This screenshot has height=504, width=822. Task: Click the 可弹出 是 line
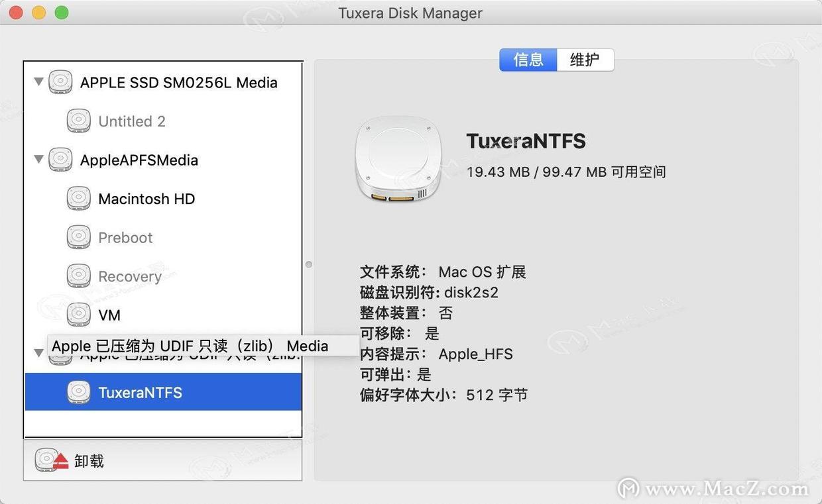396,374
